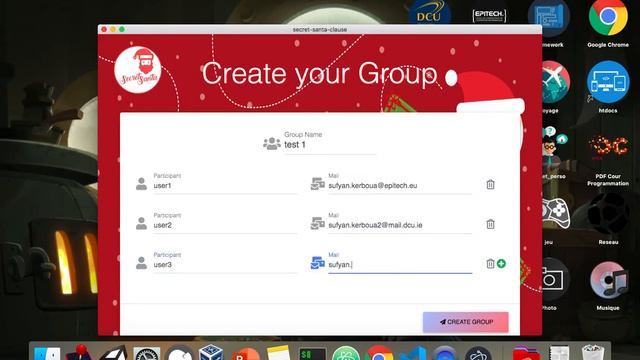Edit the mail field sufyan.kerboua2@mail.dcu.ie
This screenshot has width=640, height=360.
click(x=400, y=225)
